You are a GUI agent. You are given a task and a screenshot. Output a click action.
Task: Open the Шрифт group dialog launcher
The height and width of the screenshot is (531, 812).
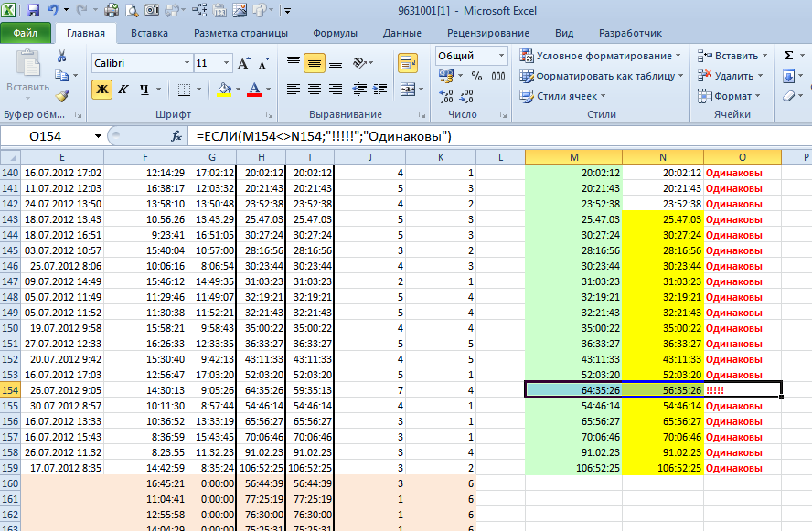(x=269, y=115)
